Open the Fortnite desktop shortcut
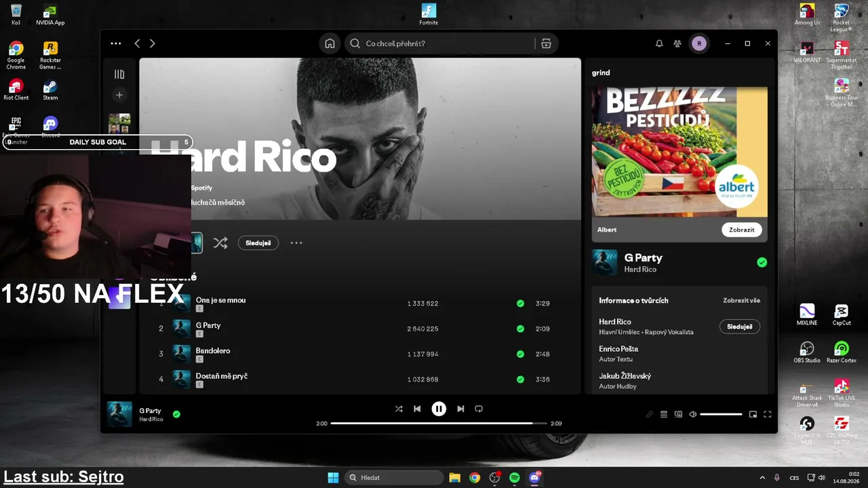 pos(429,14)
